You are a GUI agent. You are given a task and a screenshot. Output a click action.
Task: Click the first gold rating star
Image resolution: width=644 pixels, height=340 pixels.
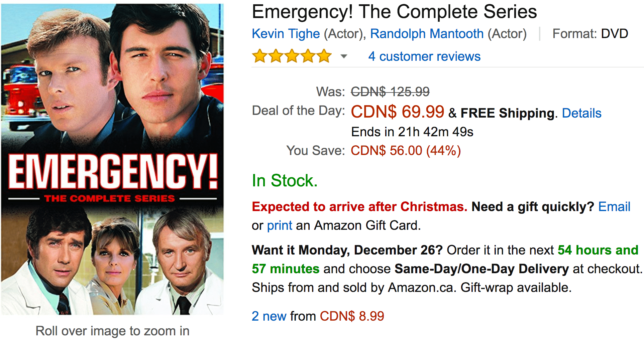[260, 56]
